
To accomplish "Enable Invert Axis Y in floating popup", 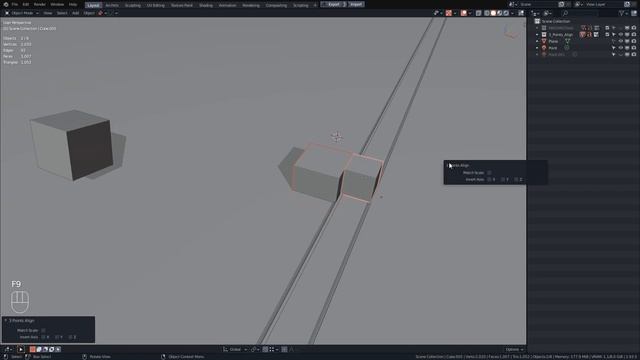I will (502, 179).
